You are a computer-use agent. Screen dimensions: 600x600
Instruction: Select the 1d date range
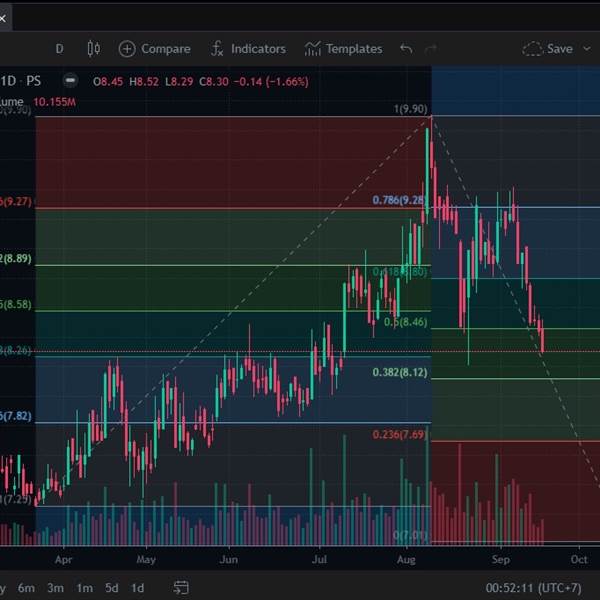click(137, 588)
